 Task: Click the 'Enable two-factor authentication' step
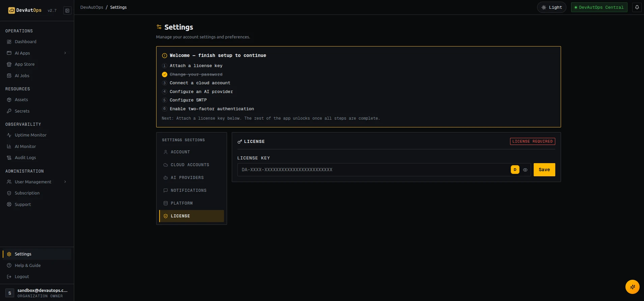[212, 109]
